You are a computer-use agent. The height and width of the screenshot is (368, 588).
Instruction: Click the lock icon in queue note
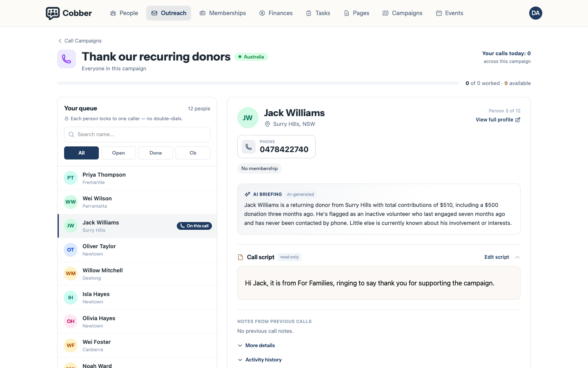(67, 119)
